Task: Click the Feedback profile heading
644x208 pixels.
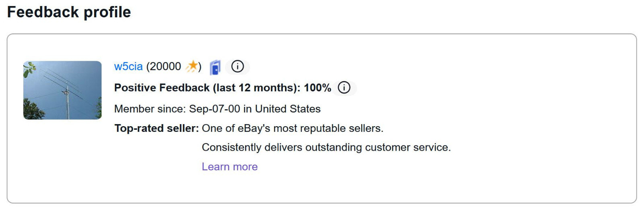Action: coord(69,12)
